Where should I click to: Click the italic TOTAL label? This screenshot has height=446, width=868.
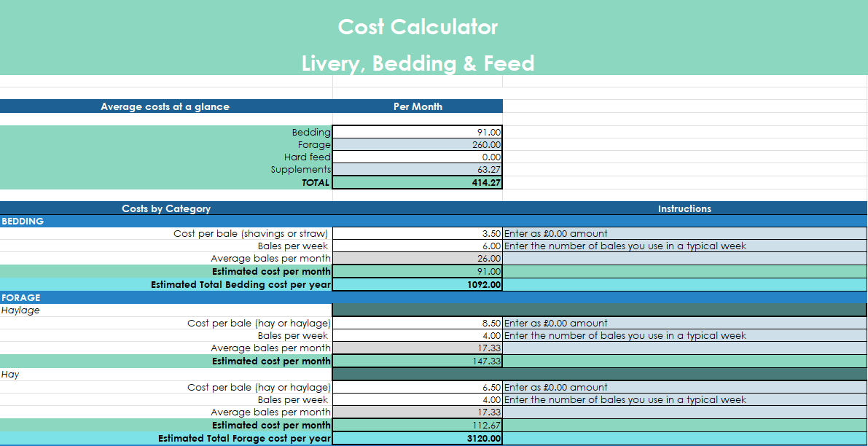[x=316, y=183]
